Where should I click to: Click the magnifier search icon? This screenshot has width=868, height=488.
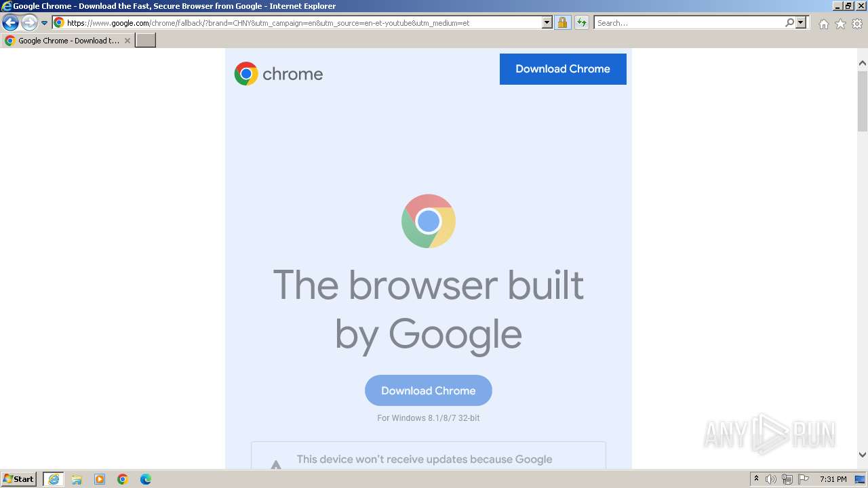(x=789, y=22)
